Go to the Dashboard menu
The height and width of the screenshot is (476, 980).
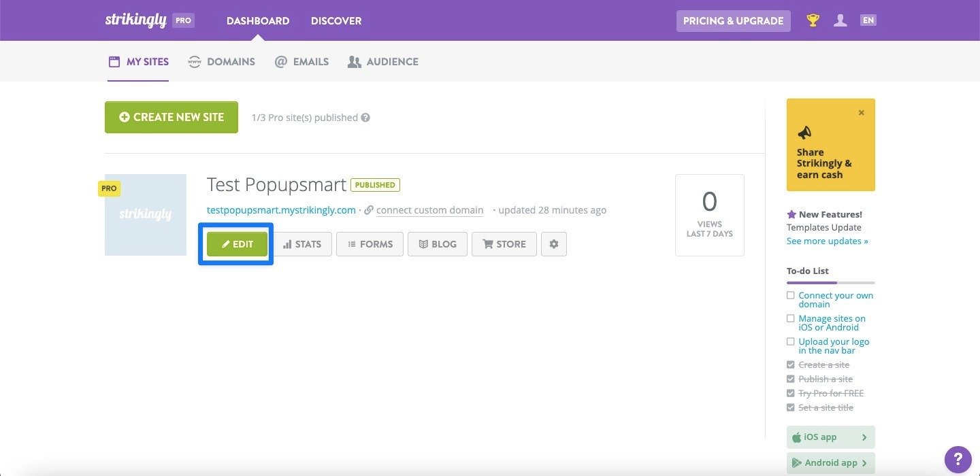click(258, 21)
